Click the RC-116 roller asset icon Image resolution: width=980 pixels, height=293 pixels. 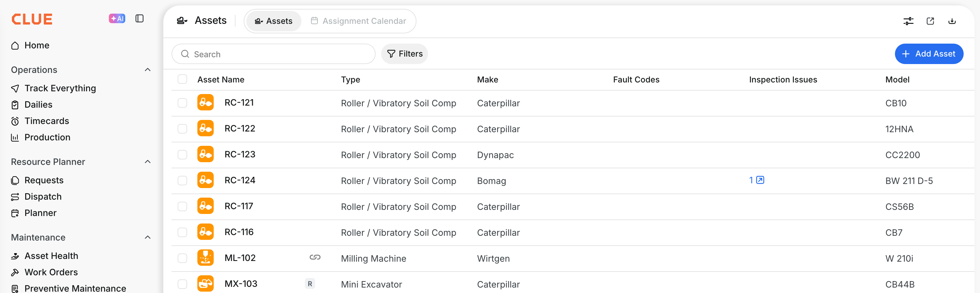206,232
